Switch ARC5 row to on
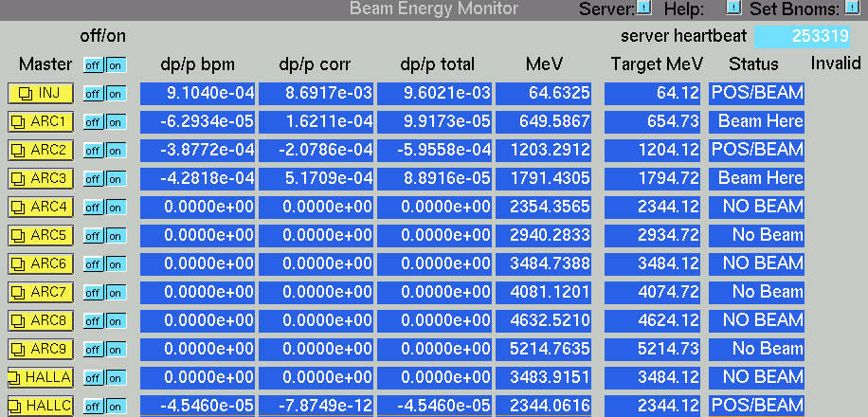This screenshot has height=417, width=868. (116, 236)
